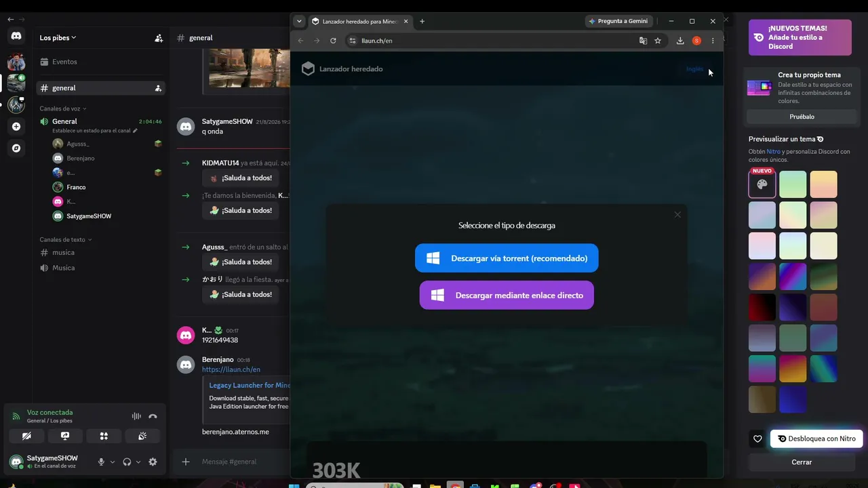Click Chrome's translate page icon
The height and width of the screenshot is (488, 868).
click(643, 41)
